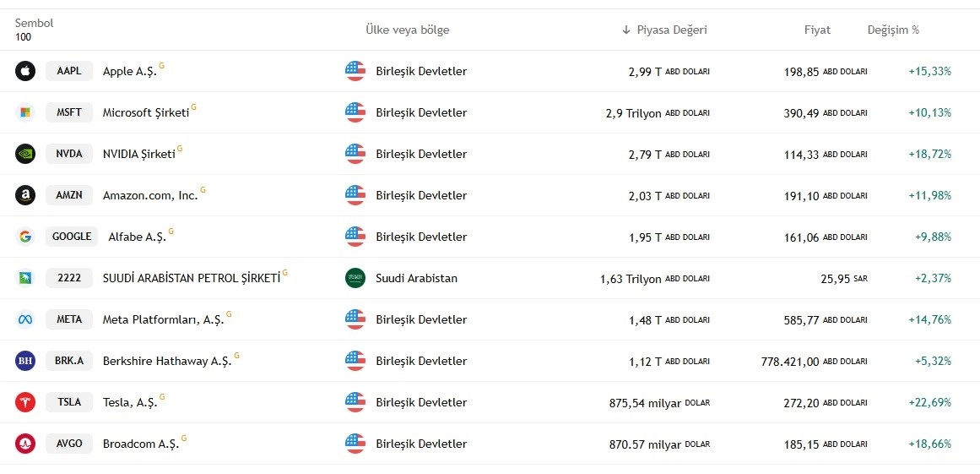Open the AAPL ticker symbol
This screenshot has width=980, height=474.
point(68,71)
